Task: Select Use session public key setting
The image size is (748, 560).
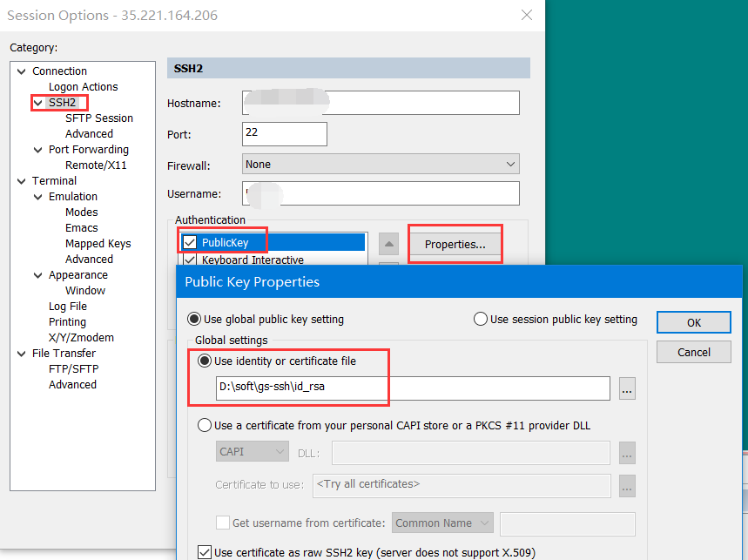Action: (x=480, y=319)
